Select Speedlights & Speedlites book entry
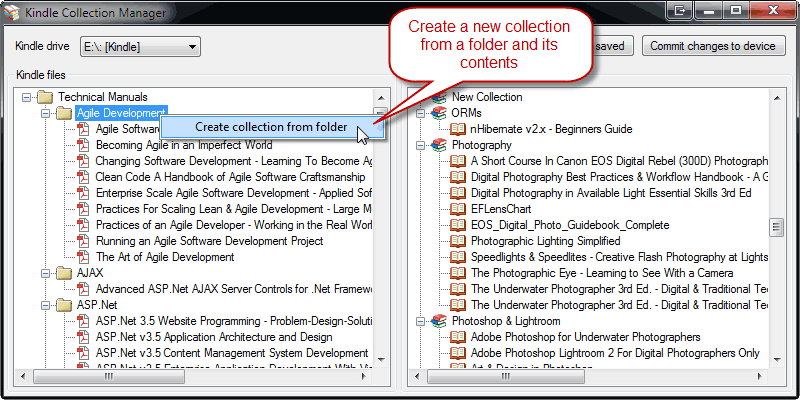This screenshot has width=800, height=400. pyautogui.click(x=619, y=257)
